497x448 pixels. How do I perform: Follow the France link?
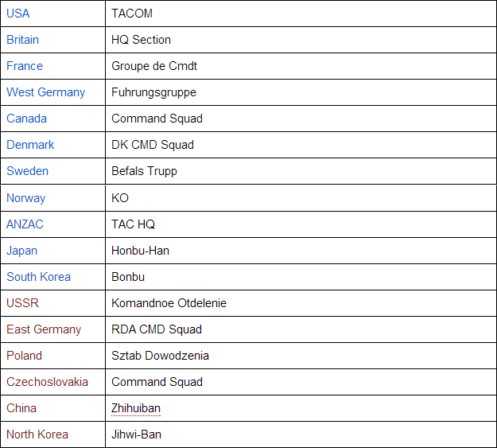pyautogui.click(x=25, y=66)
